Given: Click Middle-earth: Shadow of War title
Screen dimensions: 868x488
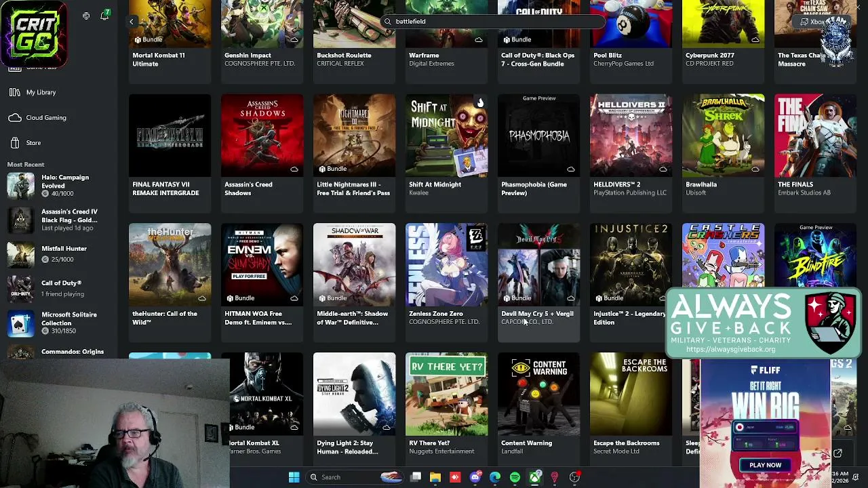Looking at the screenshot, I should (x=353, y=318).
